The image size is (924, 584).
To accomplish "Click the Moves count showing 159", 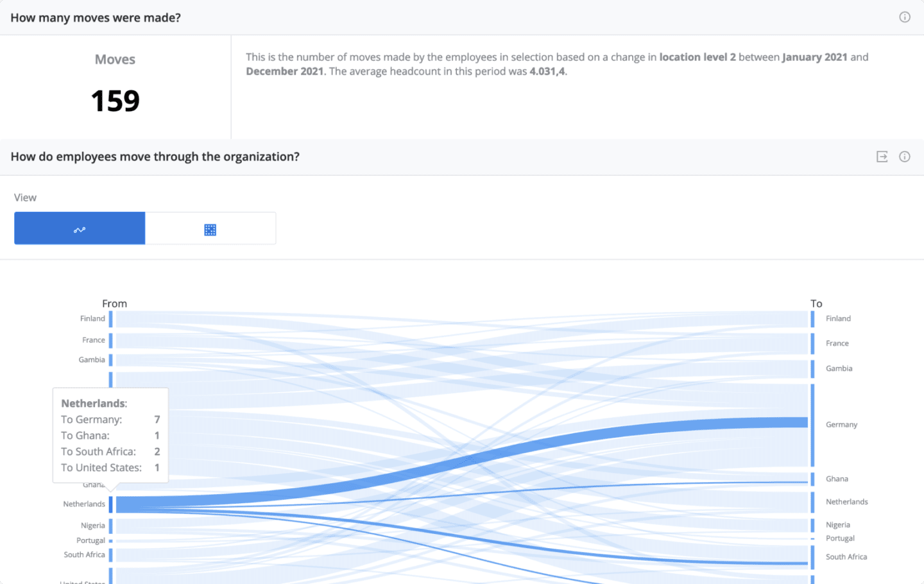I will click(115, 101).
